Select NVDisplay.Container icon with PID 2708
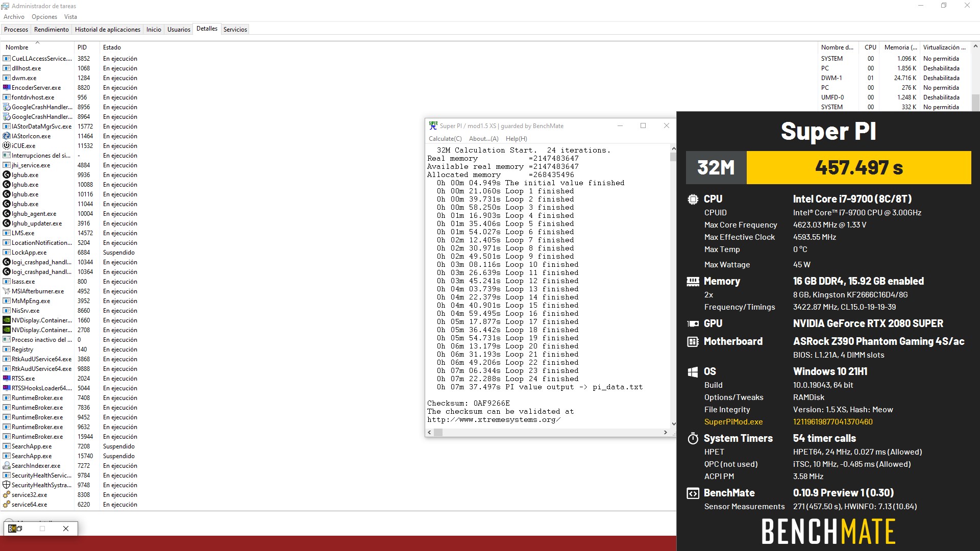This screenshot has height=551, width=980. point(7,330)
